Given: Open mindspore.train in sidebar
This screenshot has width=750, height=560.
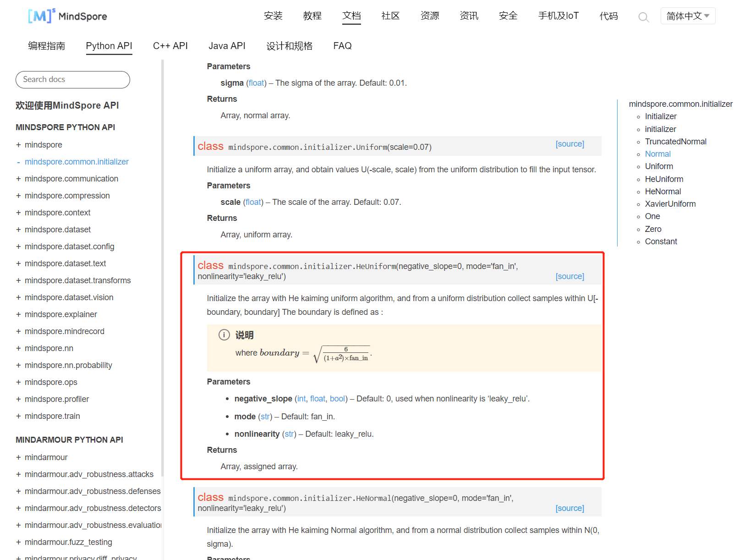Looking at the screenshot, I should (52, 416).
